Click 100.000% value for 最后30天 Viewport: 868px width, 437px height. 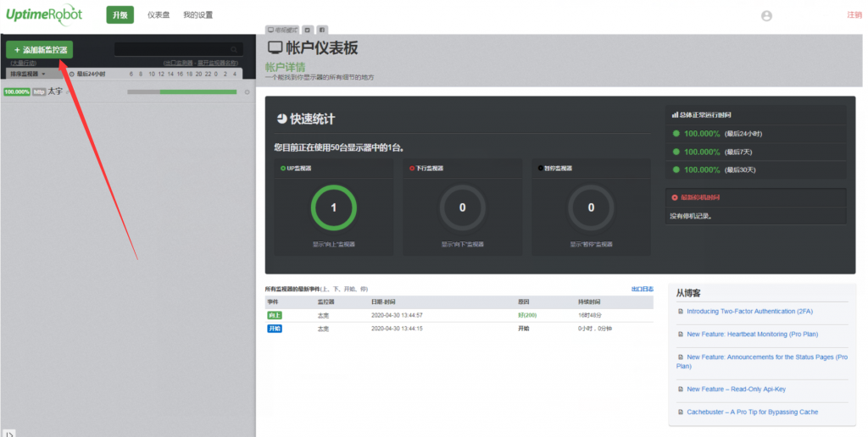701,170
